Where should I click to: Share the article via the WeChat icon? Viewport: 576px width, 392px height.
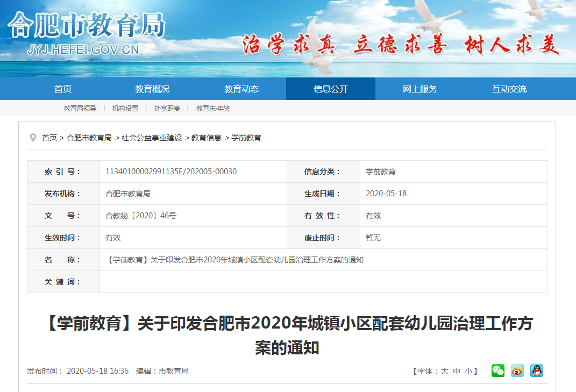[x=497, y=370]
